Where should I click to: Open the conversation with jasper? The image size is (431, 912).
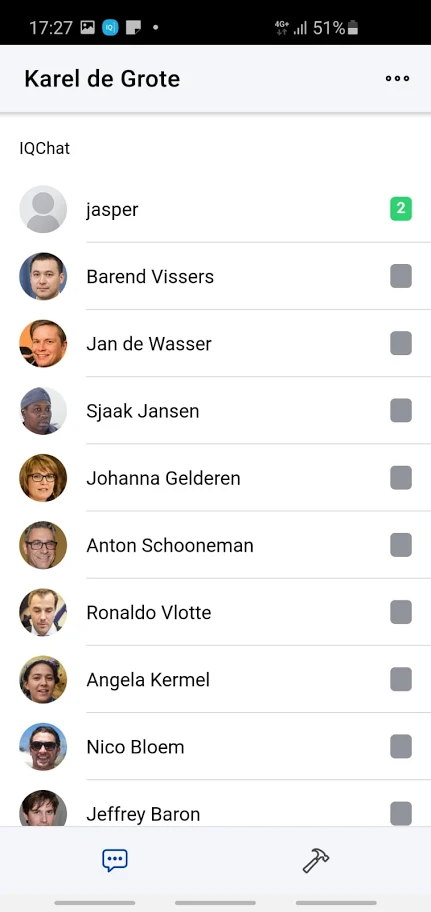(x=215, y=209)
